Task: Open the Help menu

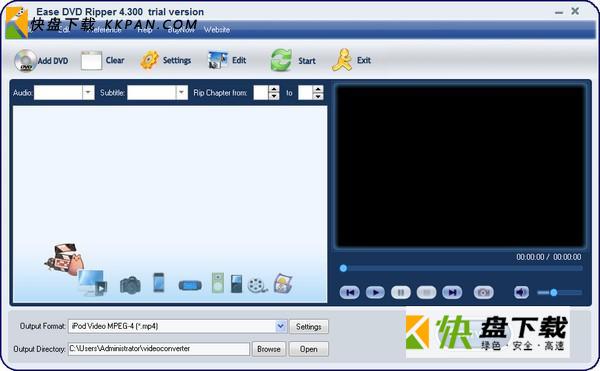Action: coord(145,30)
